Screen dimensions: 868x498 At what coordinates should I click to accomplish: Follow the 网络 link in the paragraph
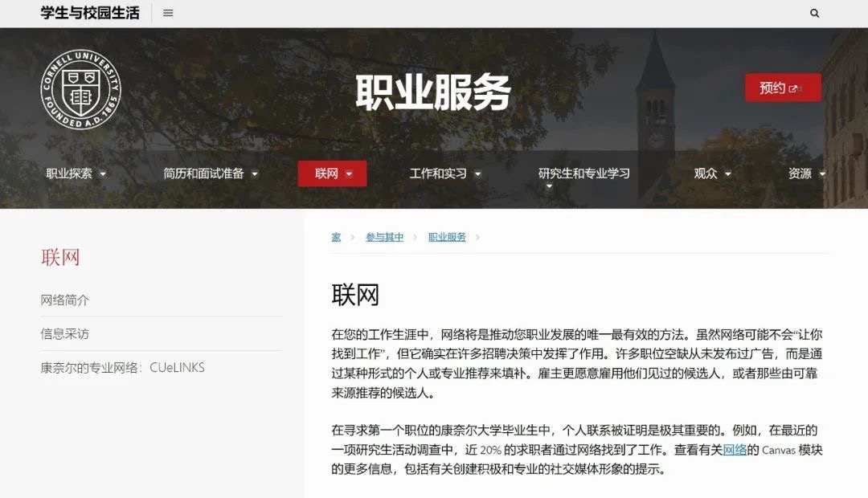[735, 450]
